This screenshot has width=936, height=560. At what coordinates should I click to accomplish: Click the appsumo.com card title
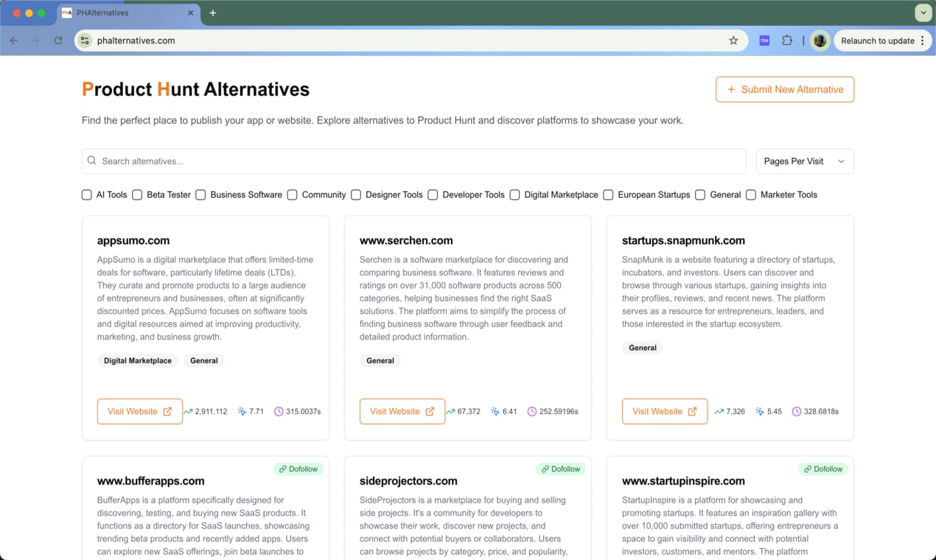click(x=133, y=240)
